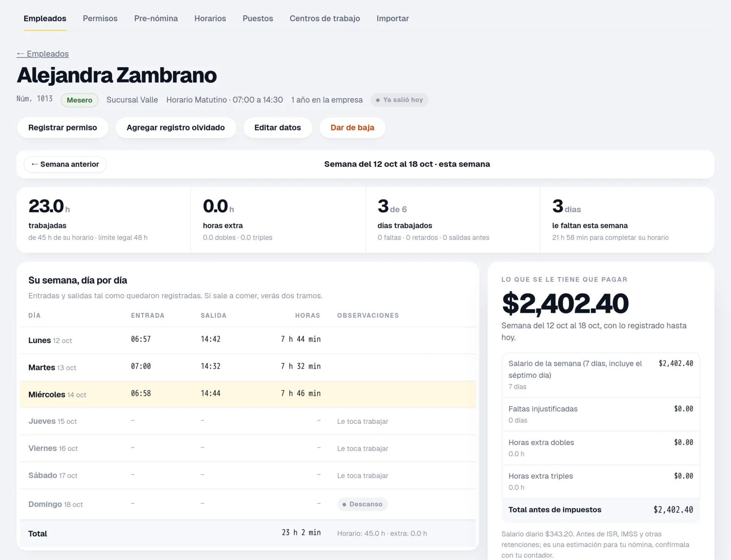Select the Sábado 17 oct row
731x560 pixels.
248,475
